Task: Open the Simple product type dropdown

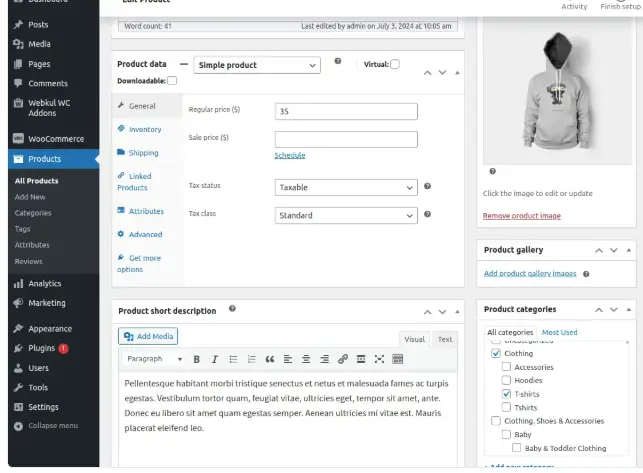Action: point(257,65)
